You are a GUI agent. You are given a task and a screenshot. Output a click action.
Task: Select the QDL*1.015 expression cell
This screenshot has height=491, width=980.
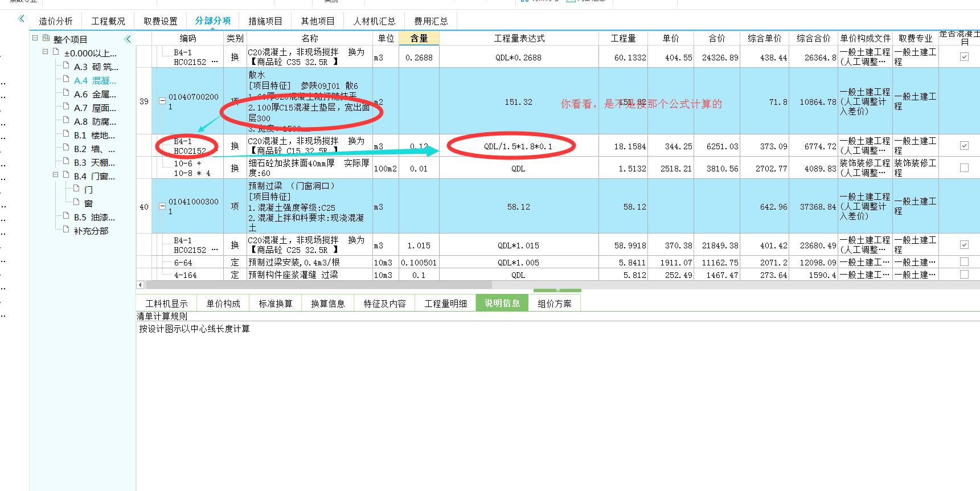(x=519, y=245)
